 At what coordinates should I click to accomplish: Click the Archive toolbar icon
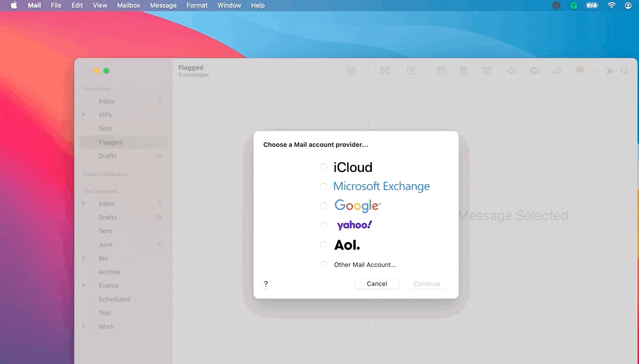tap(441, 71)
